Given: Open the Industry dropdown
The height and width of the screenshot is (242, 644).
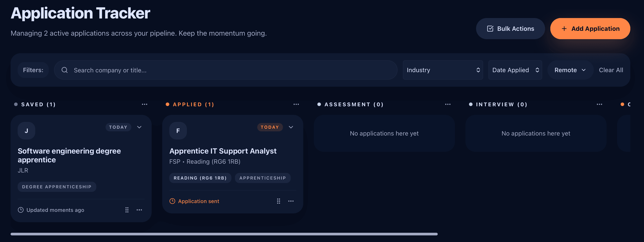Looking at the screenshot, I should pos(443,70).
